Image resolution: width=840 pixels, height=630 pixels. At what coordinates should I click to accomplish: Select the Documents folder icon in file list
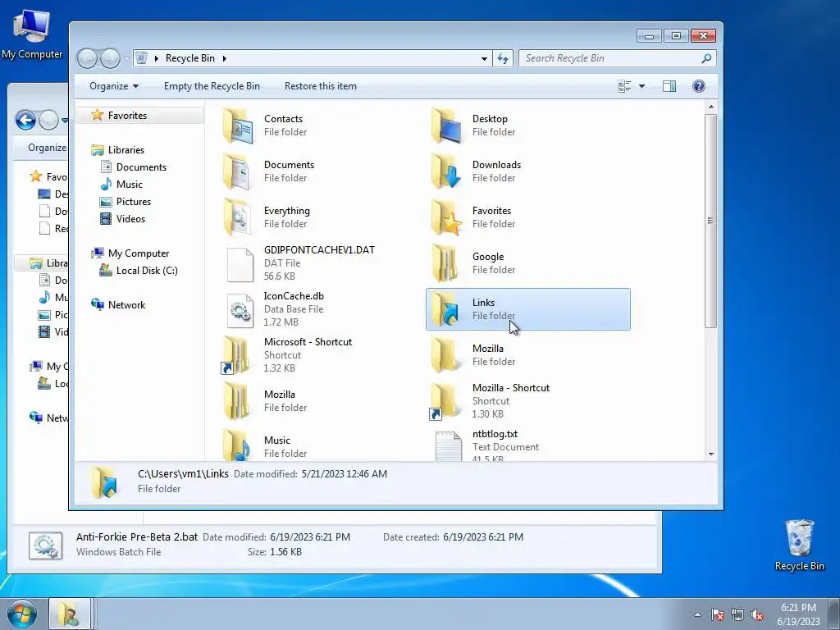click(237, 171)
